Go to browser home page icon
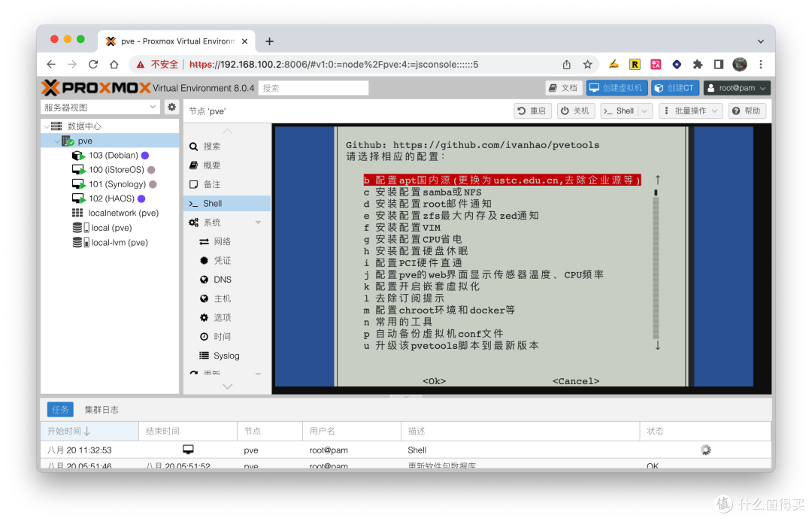The height and width of the screenshot is (521, 812). pyautogui.click(x=114, y=64)
